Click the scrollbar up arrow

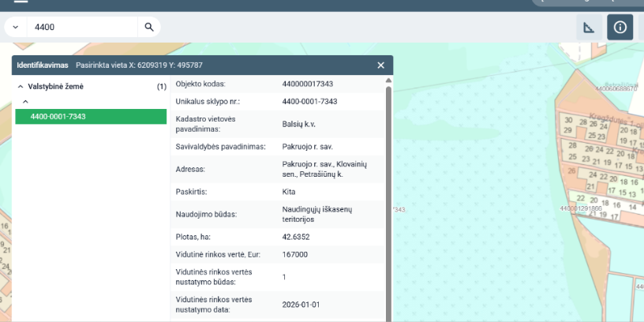click(388, 80)
